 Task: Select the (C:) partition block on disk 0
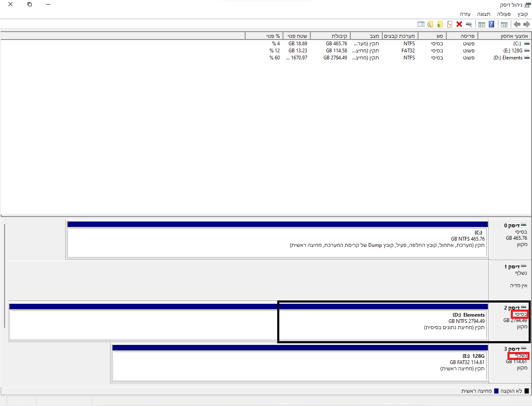coord(278,240)
